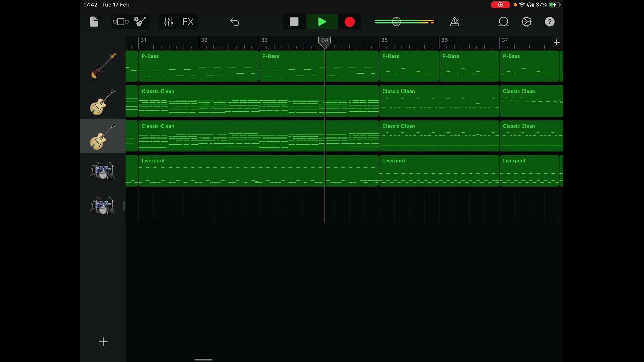Screen dimensions: 644x362
Task: Select first-track Classic Clean region at bar 31
Action: [259, 101]
